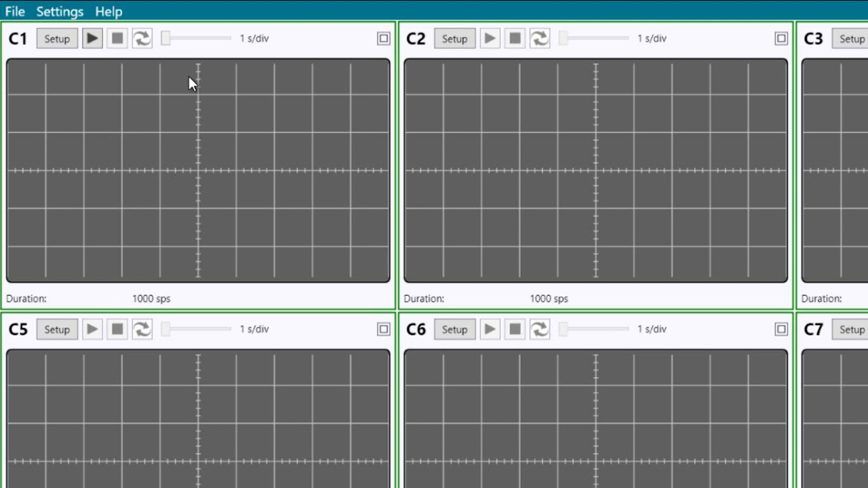Adjust the C1 time-per-division slider

click(196, 39)
